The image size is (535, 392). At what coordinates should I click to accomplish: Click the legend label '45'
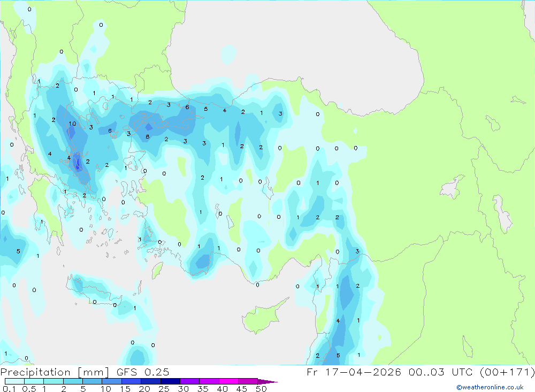click(242, 389)
